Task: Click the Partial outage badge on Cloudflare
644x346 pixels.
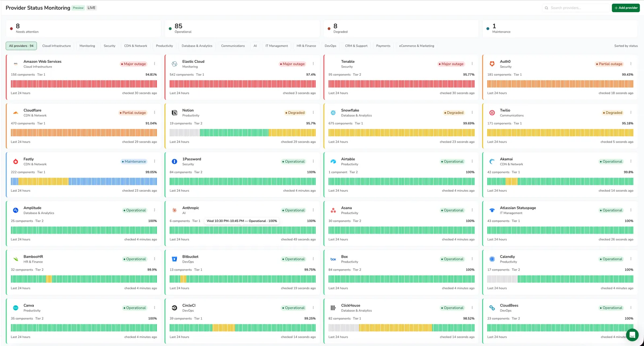Action: pyautogui.click(x=133, y=113)
